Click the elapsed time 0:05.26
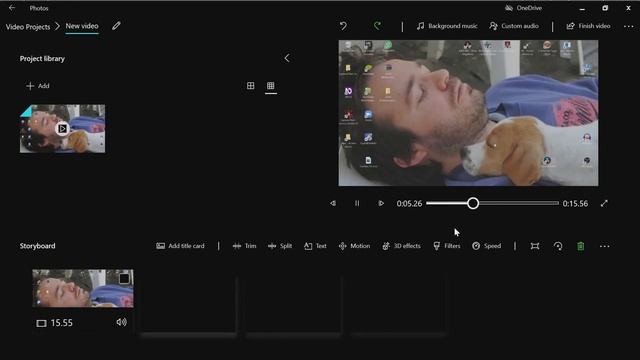The height and width of the screenshot is (360, 640). tap(409, 203)
